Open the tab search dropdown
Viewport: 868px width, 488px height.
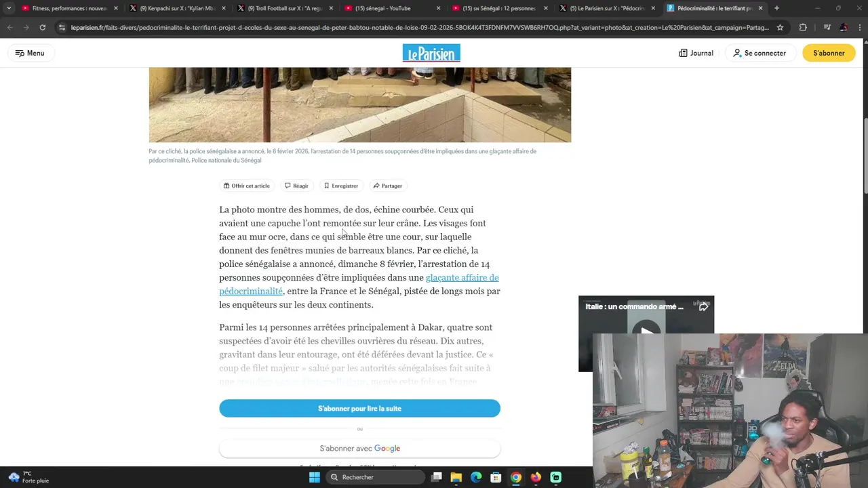(x=9, y=8)
